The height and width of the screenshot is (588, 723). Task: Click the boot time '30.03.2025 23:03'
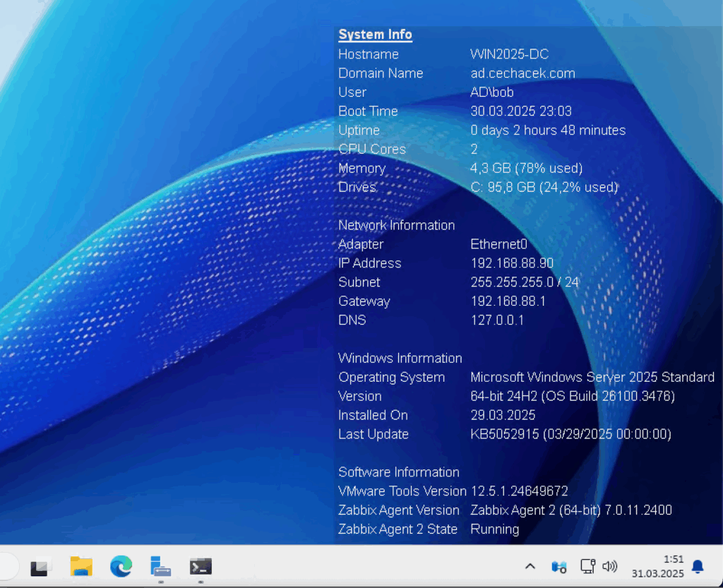(521, 111)
